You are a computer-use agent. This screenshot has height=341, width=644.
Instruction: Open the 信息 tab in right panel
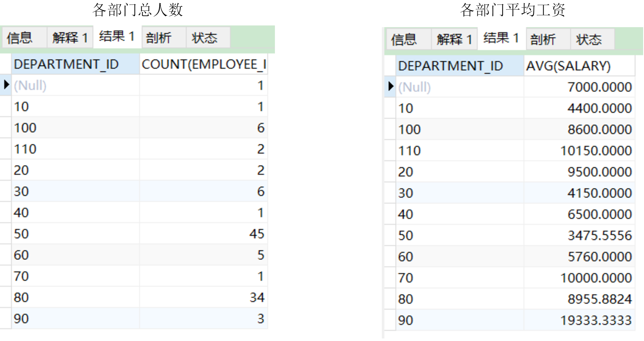pyautogui.click(x=404, y=40)
